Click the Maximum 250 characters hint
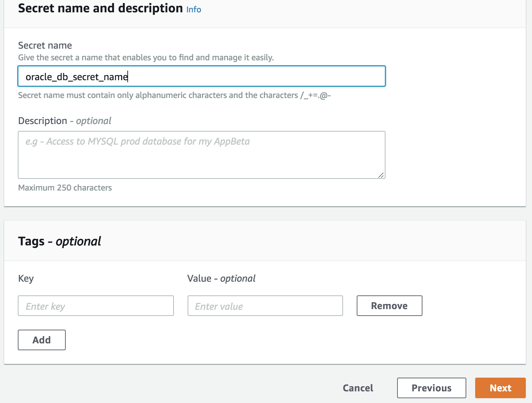532x403 pixels. [65, 188]
